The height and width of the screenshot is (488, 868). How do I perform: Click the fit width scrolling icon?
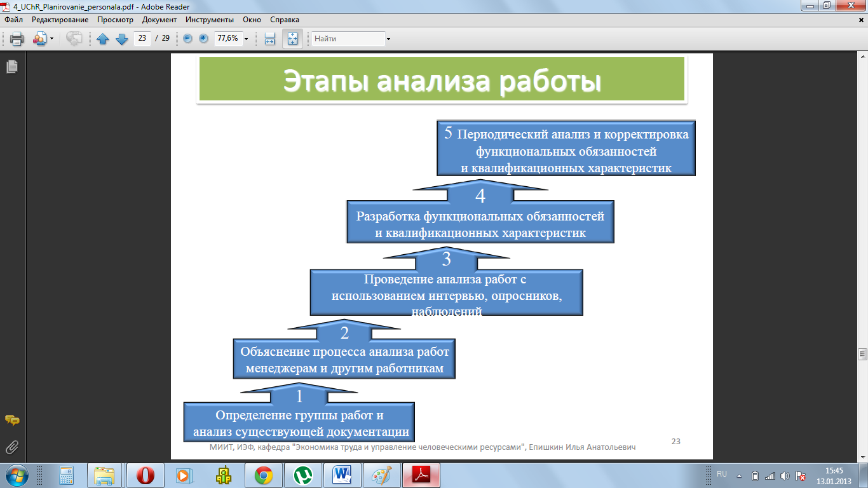click(269, 39)
